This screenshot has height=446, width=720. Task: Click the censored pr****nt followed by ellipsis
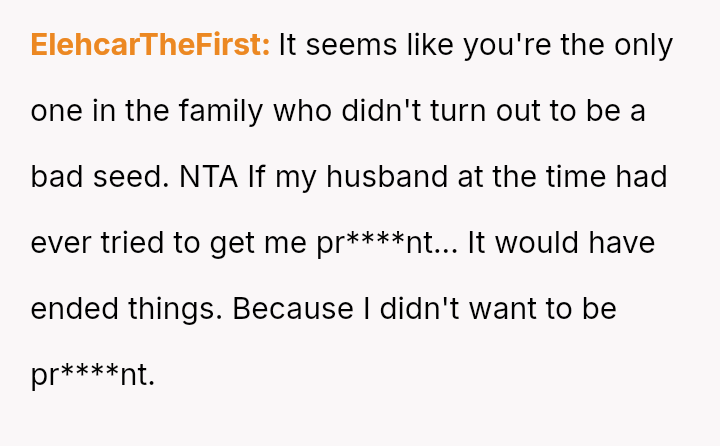pos(387,243)
